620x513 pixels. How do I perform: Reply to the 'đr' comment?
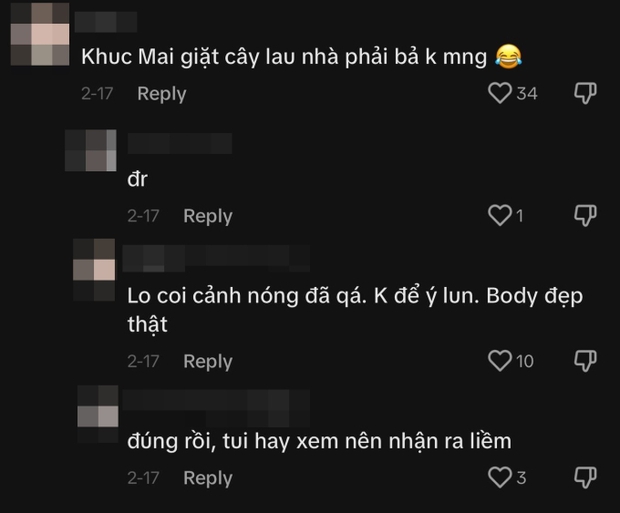point(208,216)
